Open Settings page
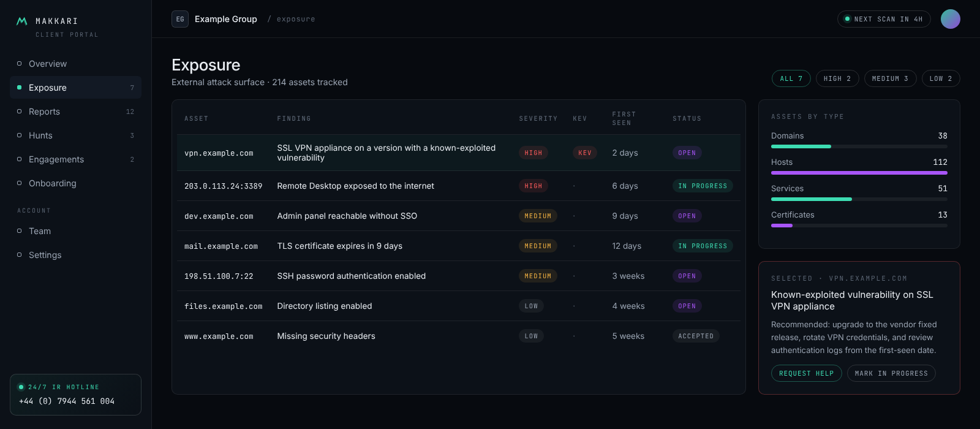This screenshot has height=429, width=980. click(x=75, y=255)
